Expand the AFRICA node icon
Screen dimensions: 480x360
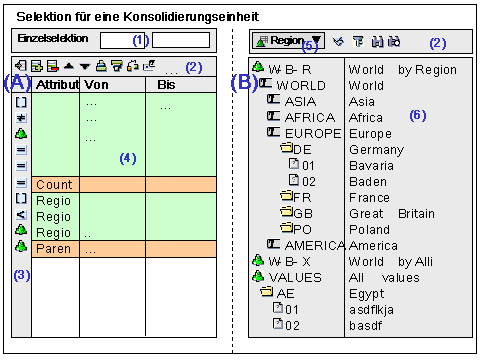click(x=273, y=116)
